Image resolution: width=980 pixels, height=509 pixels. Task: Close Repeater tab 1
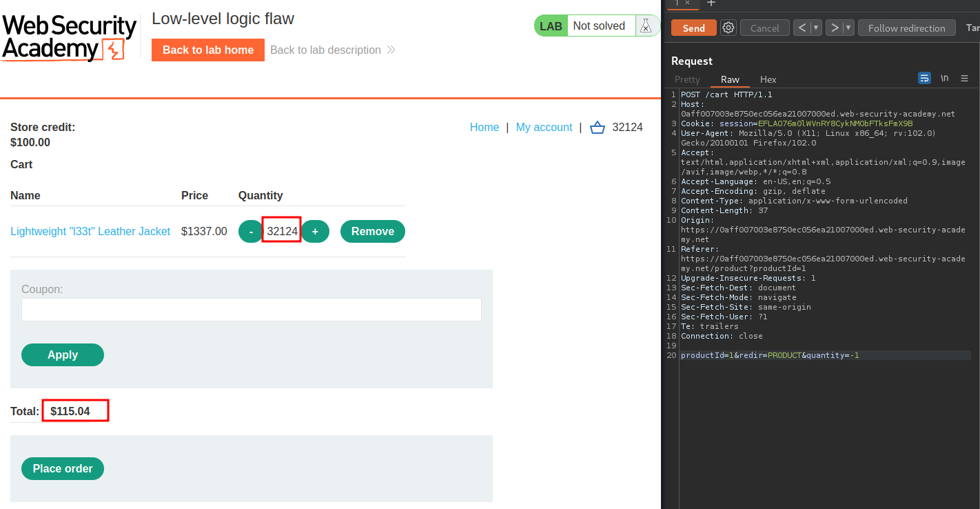point(687,3)
